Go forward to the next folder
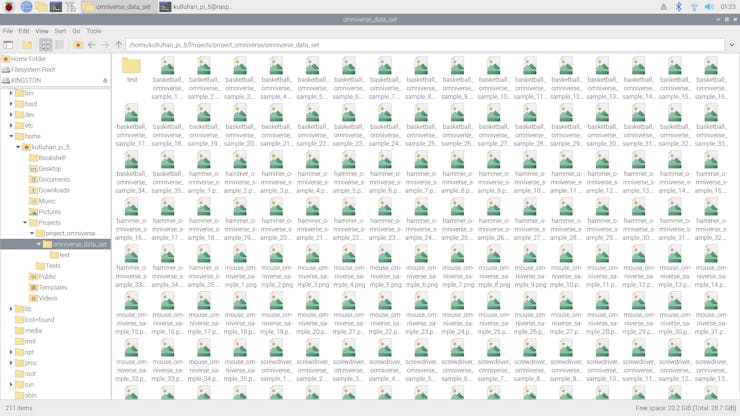This screenshot has height=416, width=740. [x=105, y=45]
